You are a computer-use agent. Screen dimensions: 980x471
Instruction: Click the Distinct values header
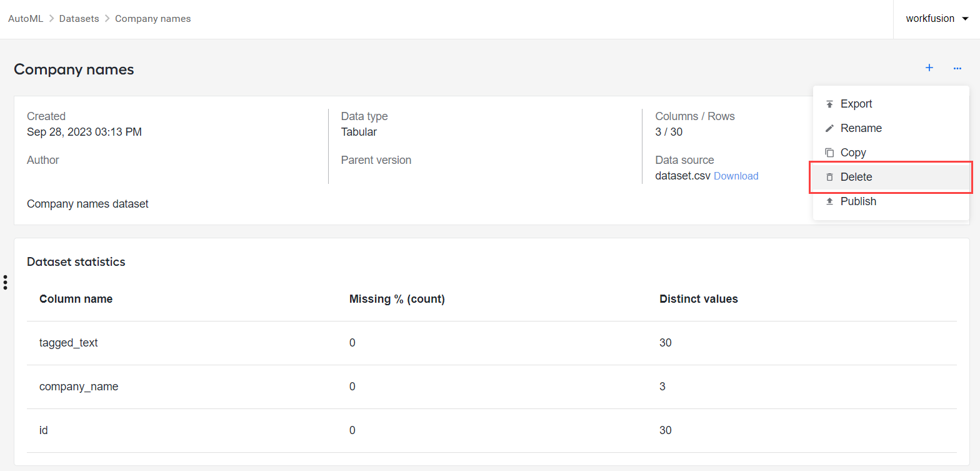(x=698, y=299)
